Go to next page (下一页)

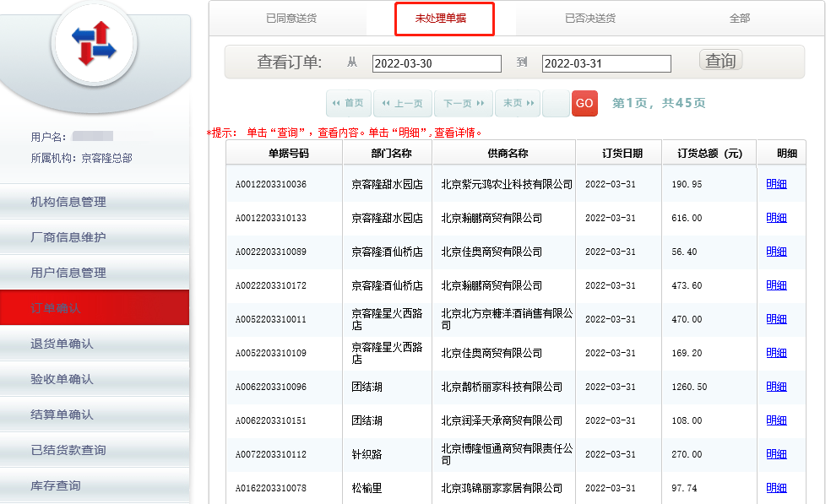(463, 103)
